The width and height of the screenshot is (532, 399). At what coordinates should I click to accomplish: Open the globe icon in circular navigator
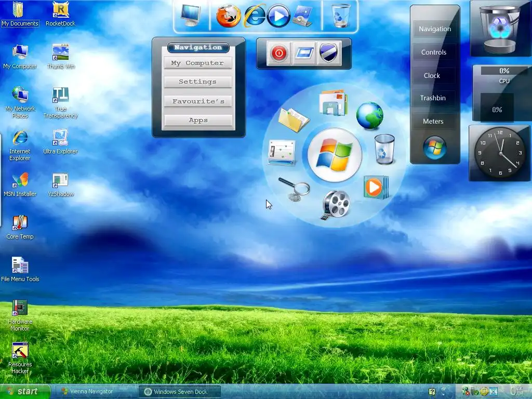(x=369, y=116)
